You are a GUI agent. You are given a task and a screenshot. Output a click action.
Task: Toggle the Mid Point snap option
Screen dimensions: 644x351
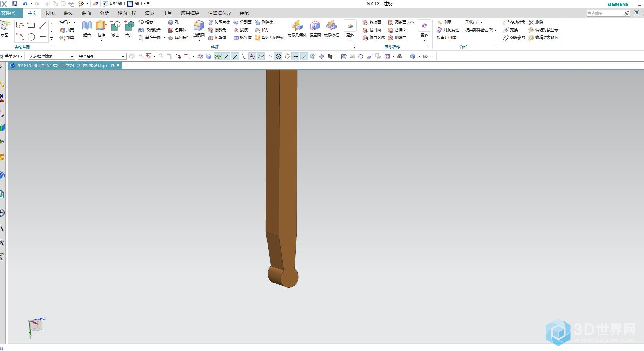pos(235,56)
